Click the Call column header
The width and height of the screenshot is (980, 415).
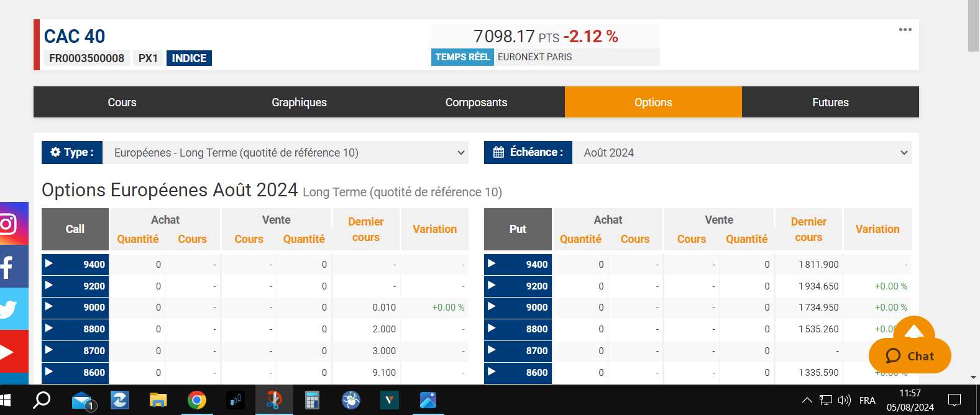75,229
